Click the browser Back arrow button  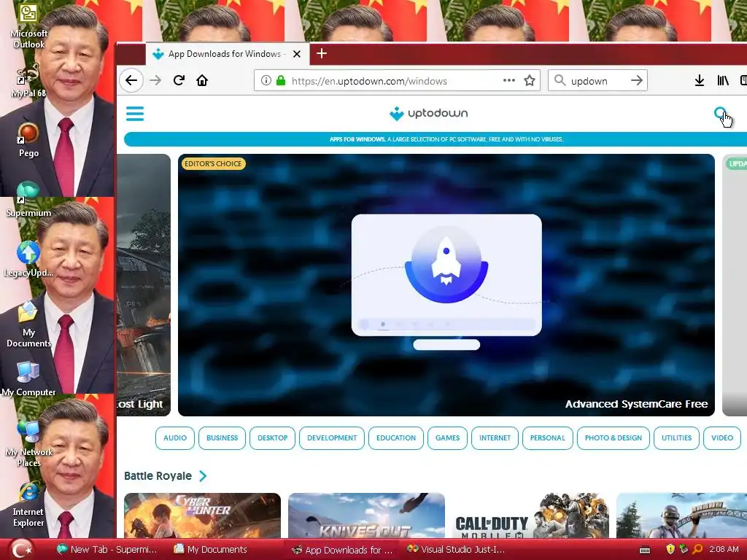click(131, 80)
